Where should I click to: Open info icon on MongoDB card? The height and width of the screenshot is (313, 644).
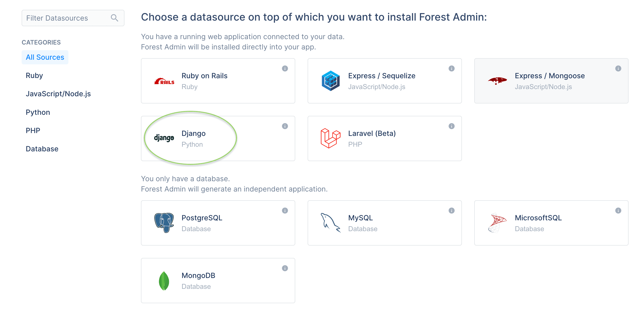click(285, 268)
